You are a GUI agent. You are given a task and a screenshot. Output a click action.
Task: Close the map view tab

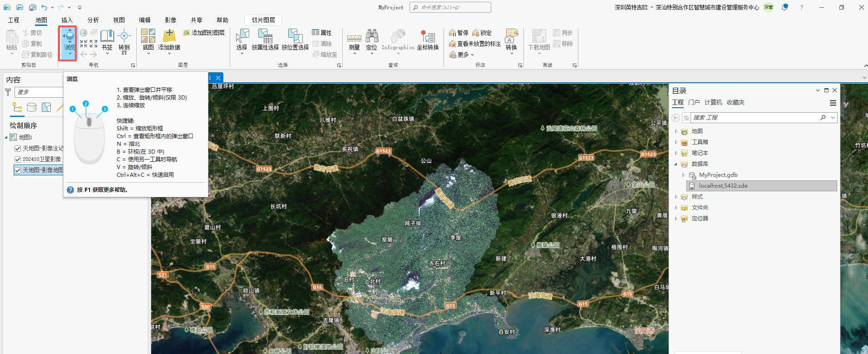pos(218,78)
